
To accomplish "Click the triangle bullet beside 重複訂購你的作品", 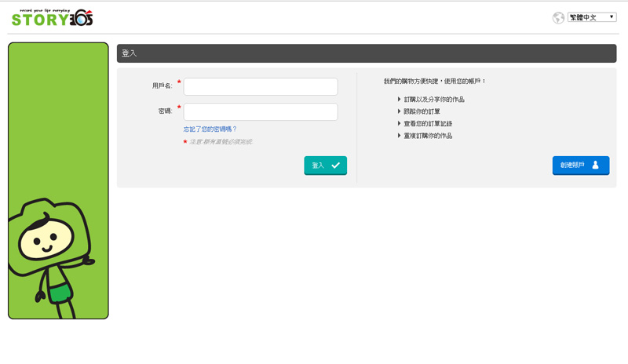I will pos(400,136).
